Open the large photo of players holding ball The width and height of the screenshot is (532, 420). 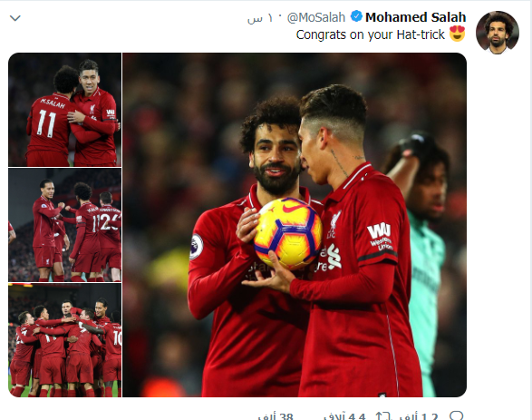[295, 225]
